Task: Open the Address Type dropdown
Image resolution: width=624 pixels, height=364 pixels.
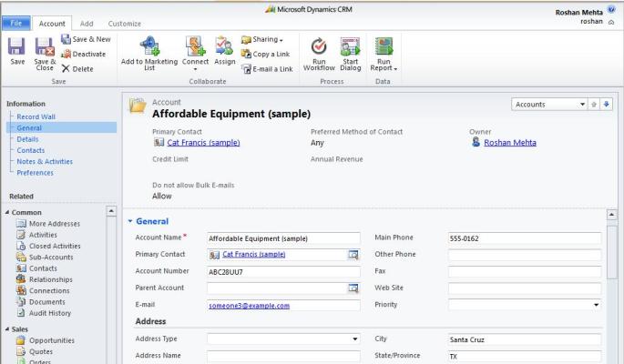Action: [354, 339]
